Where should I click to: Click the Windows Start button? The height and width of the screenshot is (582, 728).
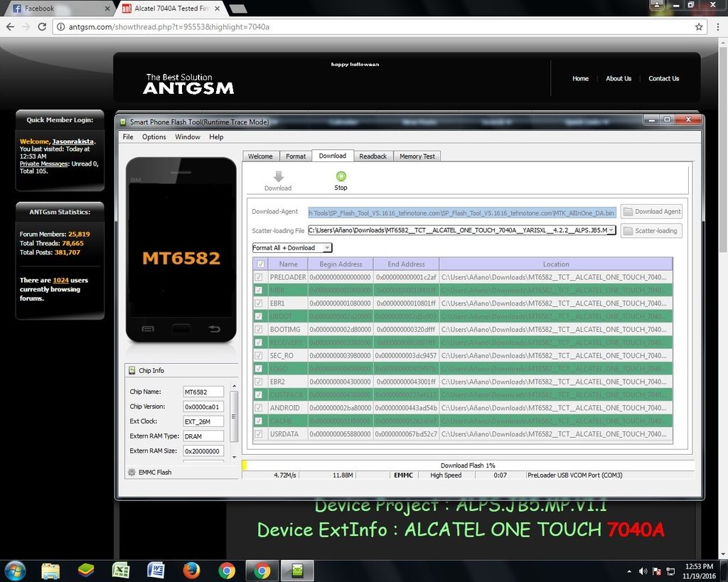point(15,571)
